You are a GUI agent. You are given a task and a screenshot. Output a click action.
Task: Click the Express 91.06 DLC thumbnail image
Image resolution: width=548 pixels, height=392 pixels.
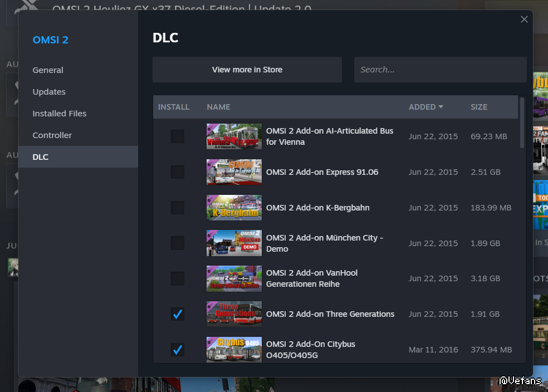[234, 172]
